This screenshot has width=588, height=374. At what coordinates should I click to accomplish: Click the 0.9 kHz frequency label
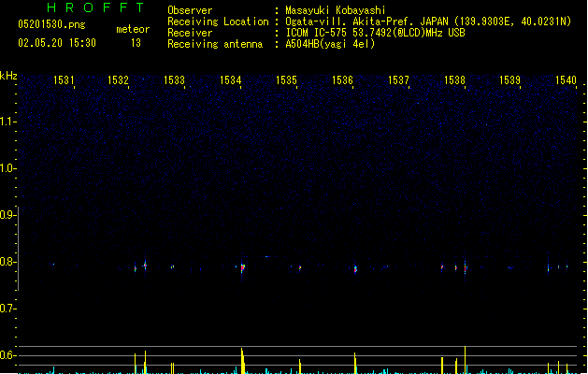point(7,215)
